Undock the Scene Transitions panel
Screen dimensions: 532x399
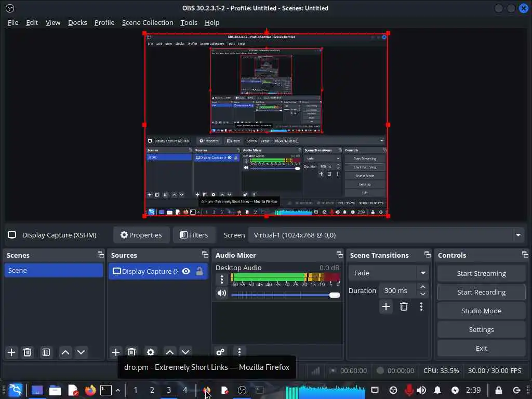pyautogui.click(x=428, y=255)
